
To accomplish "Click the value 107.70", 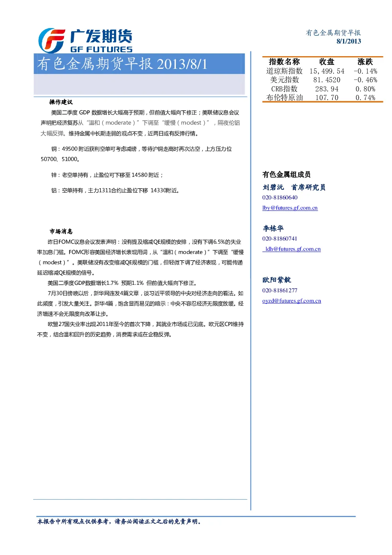I will (327, 98).
